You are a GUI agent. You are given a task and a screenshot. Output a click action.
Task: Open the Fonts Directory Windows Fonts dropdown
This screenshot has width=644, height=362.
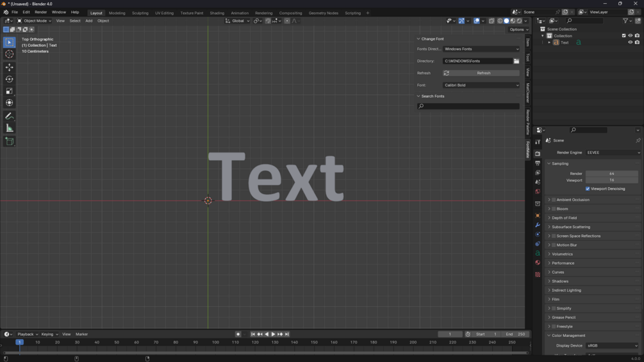click(x=481, y=49)
